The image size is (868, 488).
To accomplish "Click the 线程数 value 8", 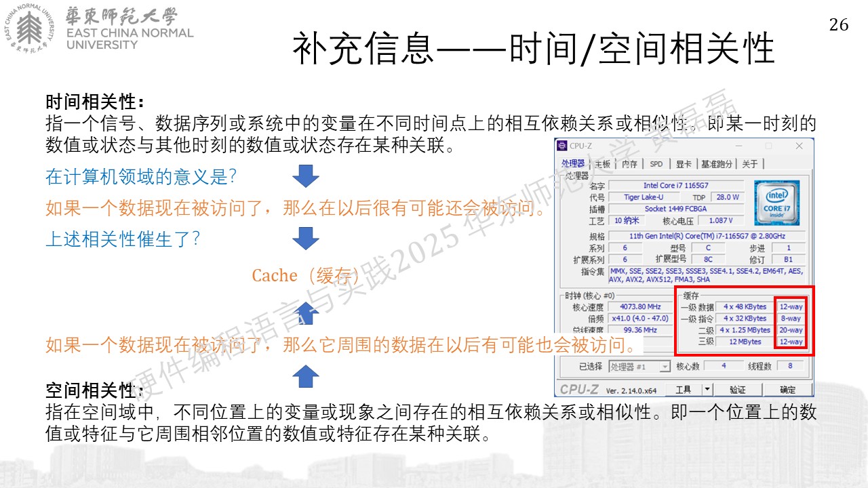I will pyautogui.click(x=790, y=366).
